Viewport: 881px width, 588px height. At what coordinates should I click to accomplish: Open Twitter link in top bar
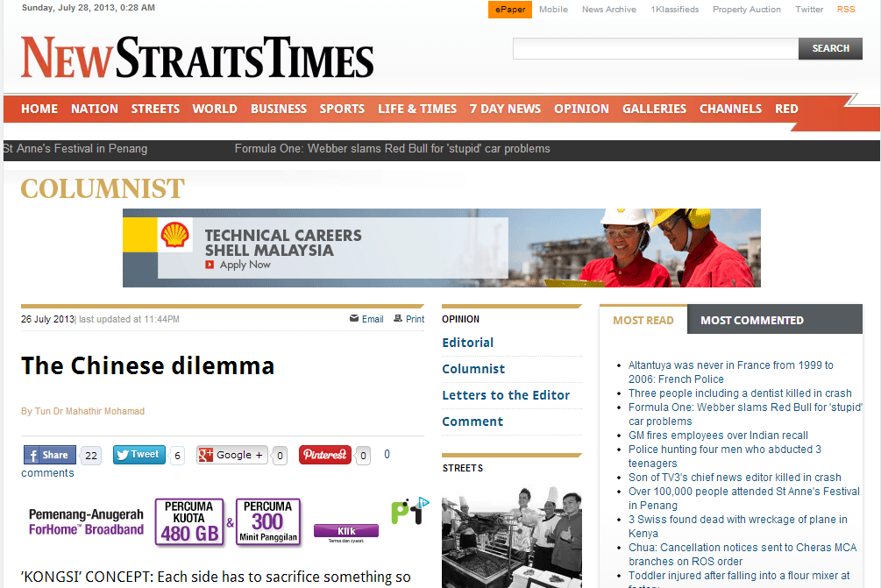[809, 10]
